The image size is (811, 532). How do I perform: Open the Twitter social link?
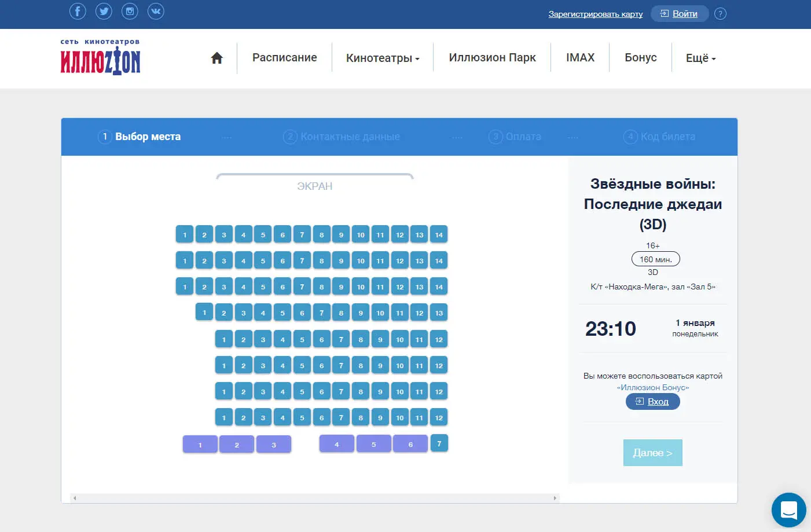(x=104, y=11)
